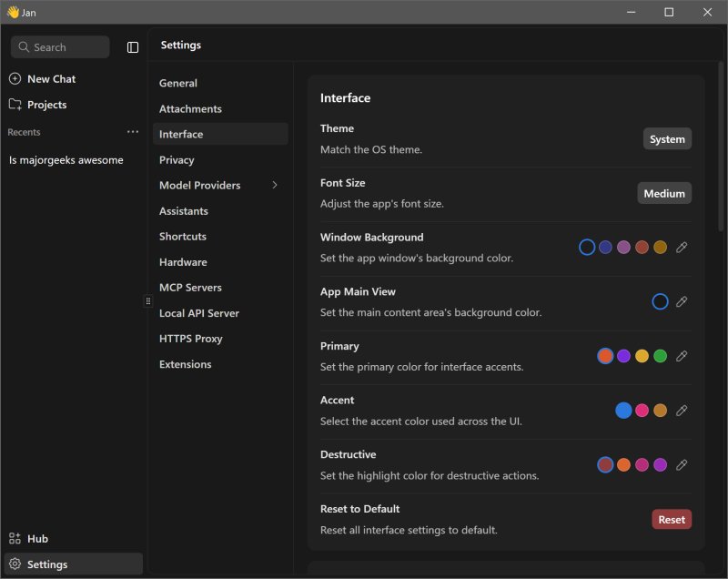Screen dimensions: 728x579
Task: Click the New Chat plus icon
Action: tap(15, 79)
